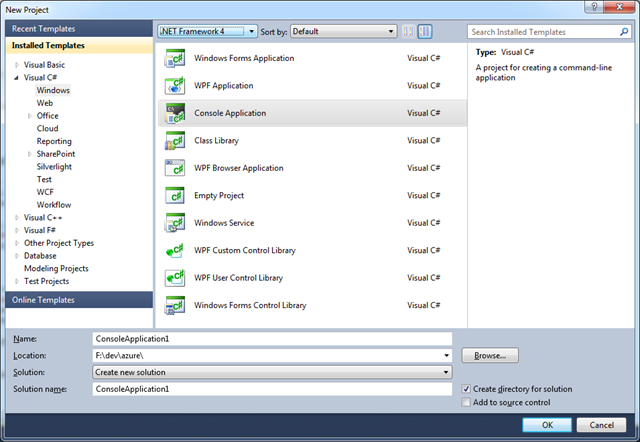Pick the Empty Project template icon
The height and width of the screenshot is (442, 640).
[176, 196]
